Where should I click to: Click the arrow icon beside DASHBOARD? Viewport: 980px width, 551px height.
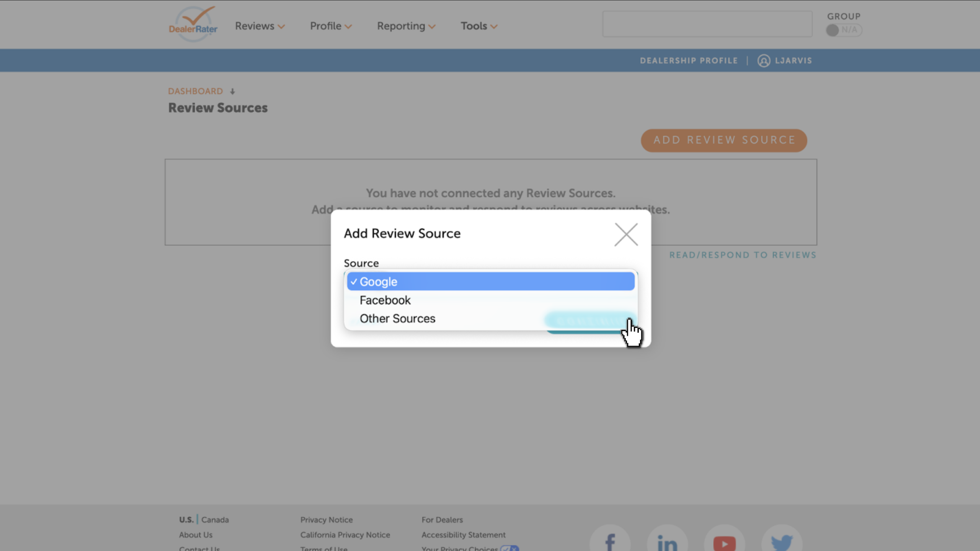(x=232, y=91)
